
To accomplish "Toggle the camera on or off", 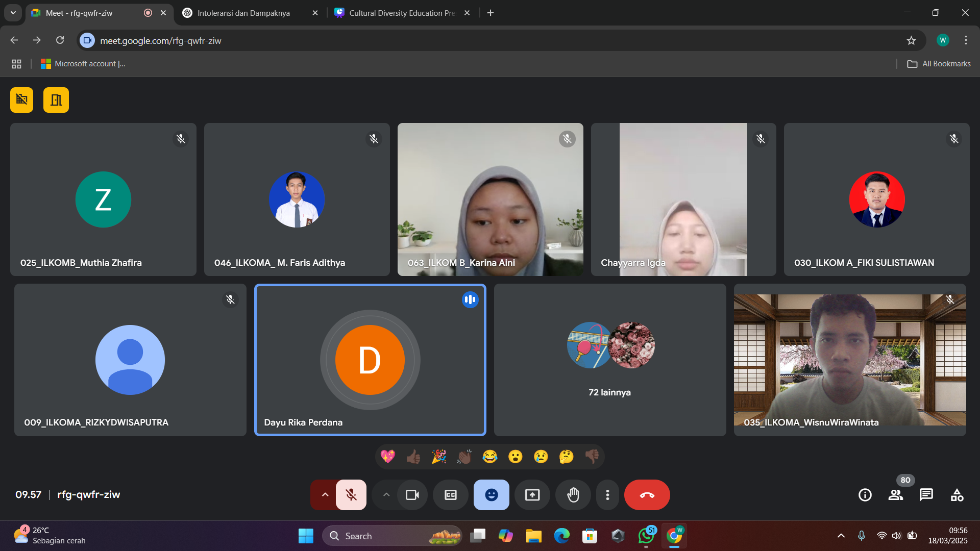I will [412, 495].
